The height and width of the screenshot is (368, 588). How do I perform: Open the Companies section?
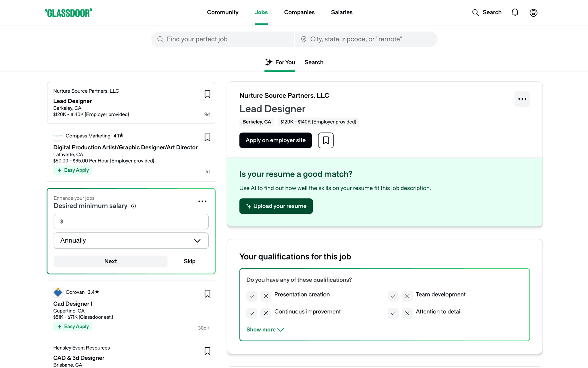click(x=299, y=12)
